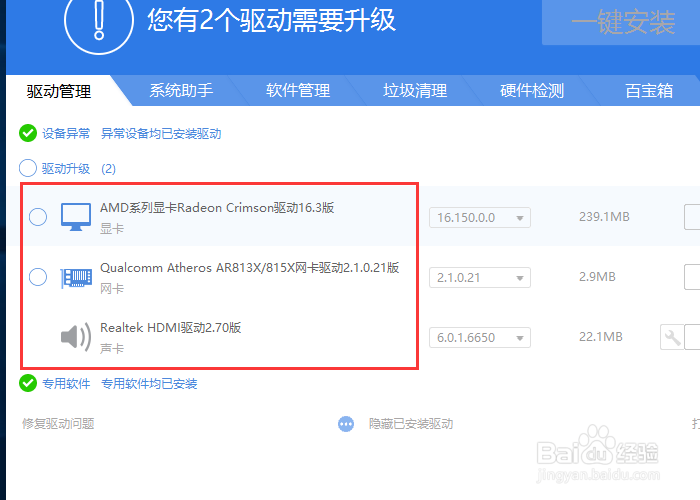Open the 百宝箱 tab
700x500 pixels.
[649, 90]
